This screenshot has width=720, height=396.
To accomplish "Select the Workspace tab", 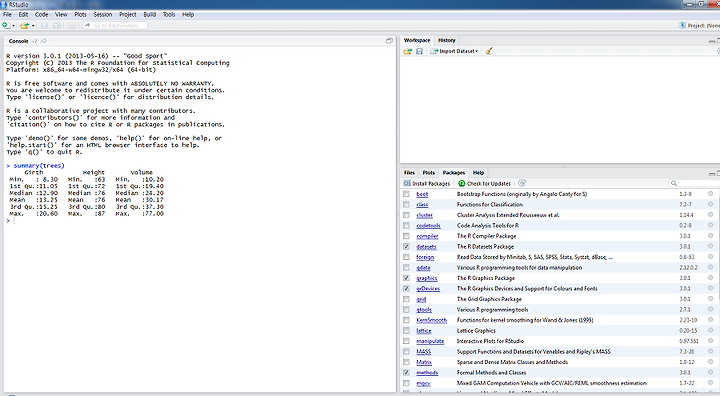I will (417, 40).
